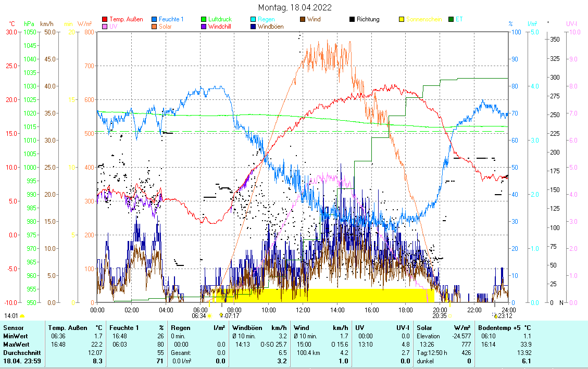Click the red Temp. Außen legend square
This screenshot has width=588, height=369.
pos(105,19)
